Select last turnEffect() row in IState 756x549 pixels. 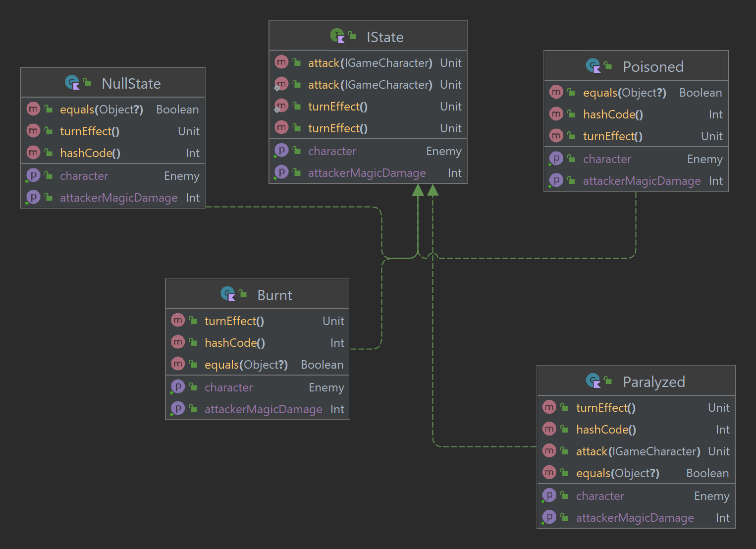tap(338, 128)
